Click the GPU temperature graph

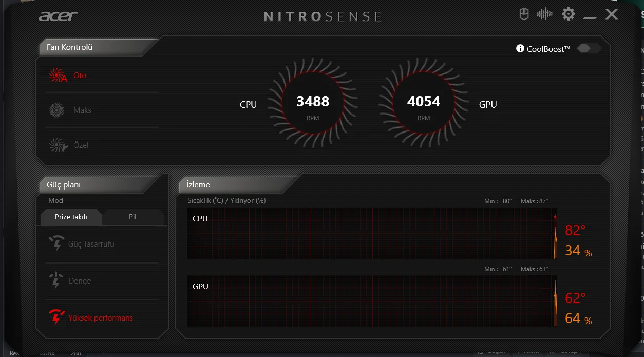[372, 300]
